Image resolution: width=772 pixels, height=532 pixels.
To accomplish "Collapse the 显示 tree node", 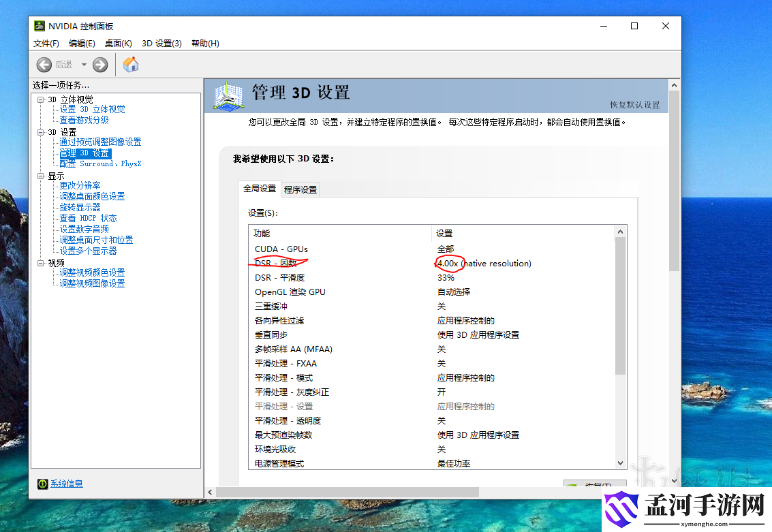I will [x=40, y=176].
